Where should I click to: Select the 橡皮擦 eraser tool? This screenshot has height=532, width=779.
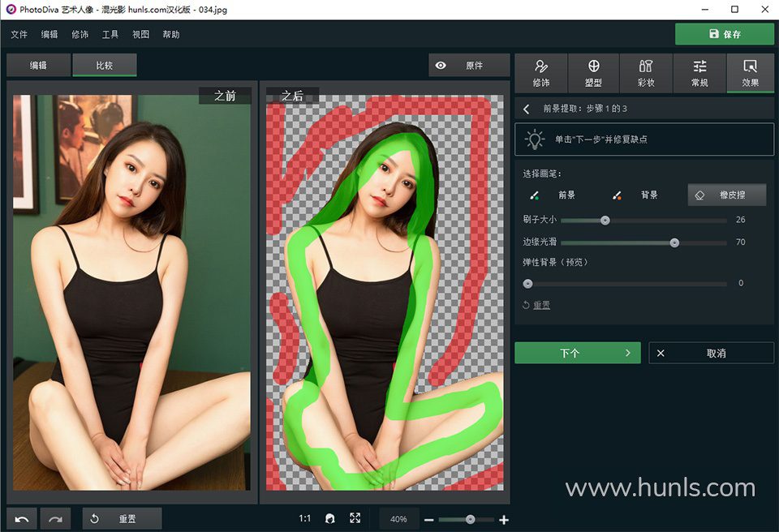[x=727, y=195]
